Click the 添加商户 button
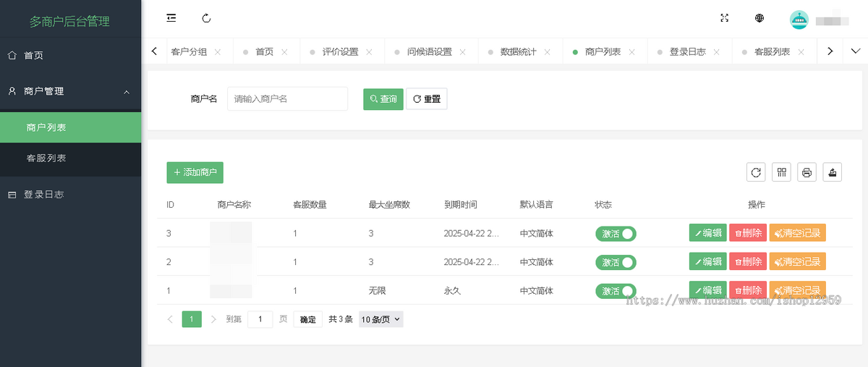Viewport: 868px width, 367px height. [195, 172]
